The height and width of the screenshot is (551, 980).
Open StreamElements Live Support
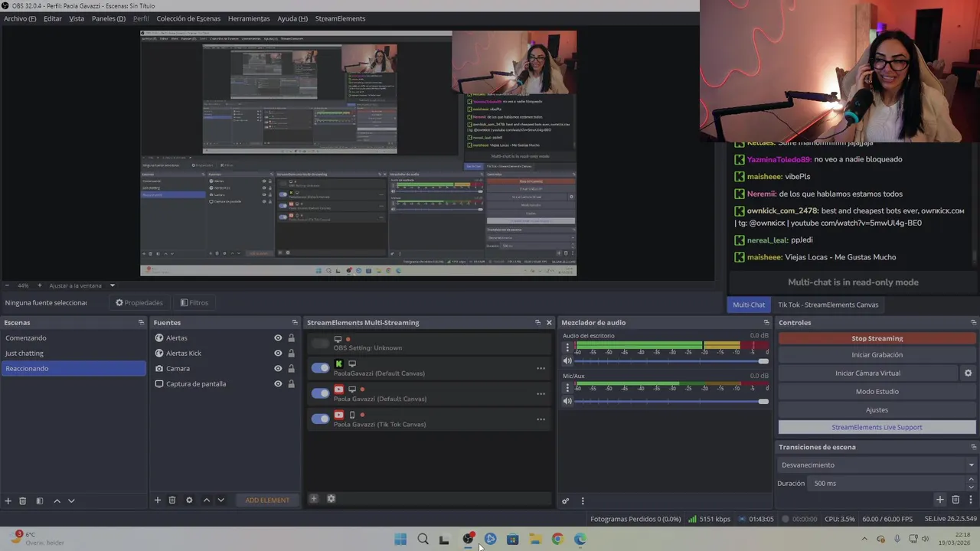tap(877, 427)
